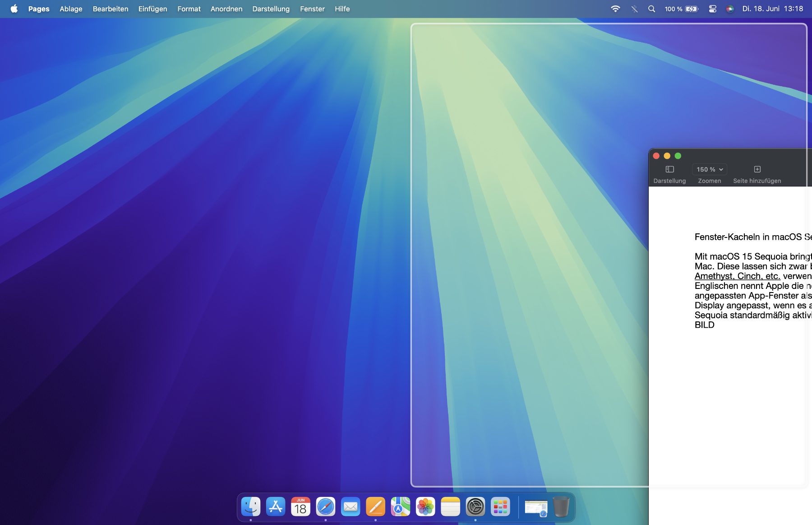Click the battery status indicator
The width and height of the screenshot is (812, 525).
coord(691,9)
